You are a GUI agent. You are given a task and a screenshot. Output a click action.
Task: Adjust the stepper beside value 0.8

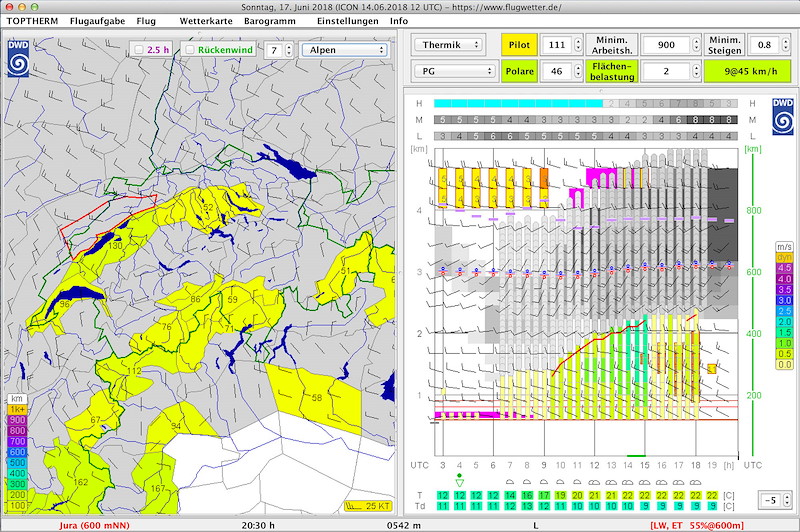tap(784, 45)
